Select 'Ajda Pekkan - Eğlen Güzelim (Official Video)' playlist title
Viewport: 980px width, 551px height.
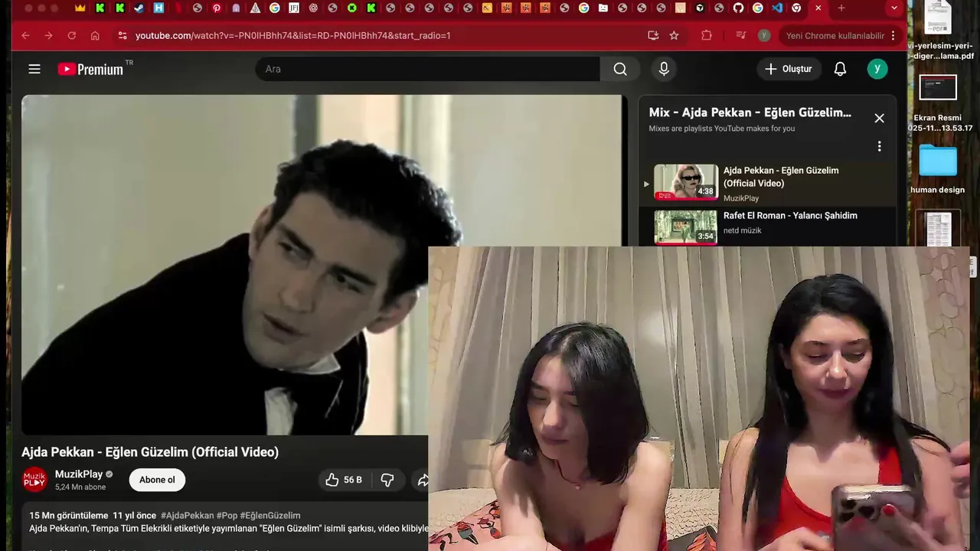781,177
